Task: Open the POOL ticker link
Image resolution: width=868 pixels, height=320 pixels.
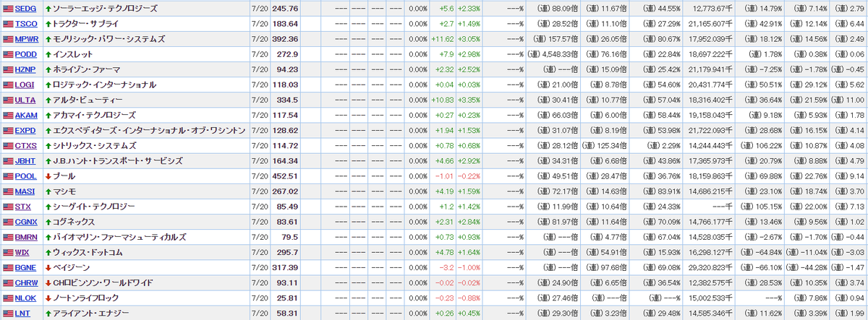Action: pos(25,176)
